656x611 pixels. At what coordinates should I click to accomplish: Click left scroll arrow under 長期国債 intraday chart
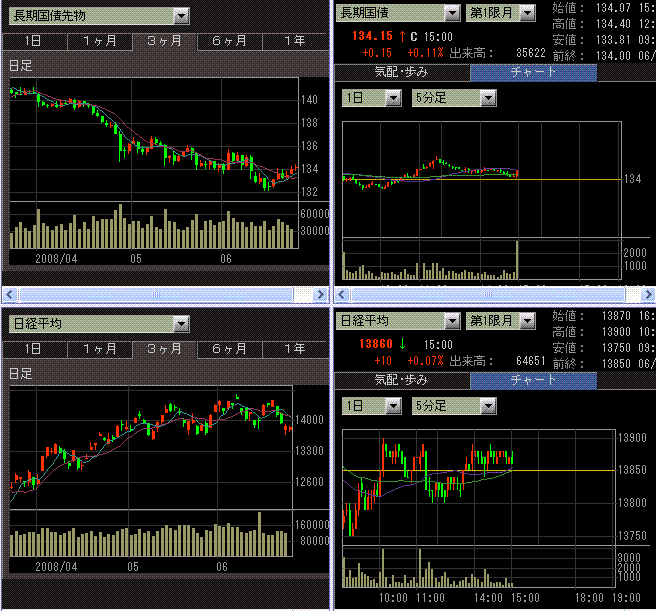tap(341, 294)
